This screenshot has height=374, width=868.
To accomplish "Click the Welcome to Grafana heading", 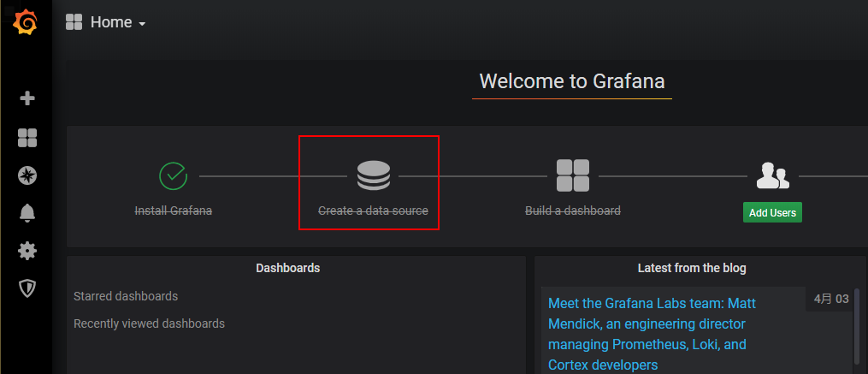I will (572, 81).
